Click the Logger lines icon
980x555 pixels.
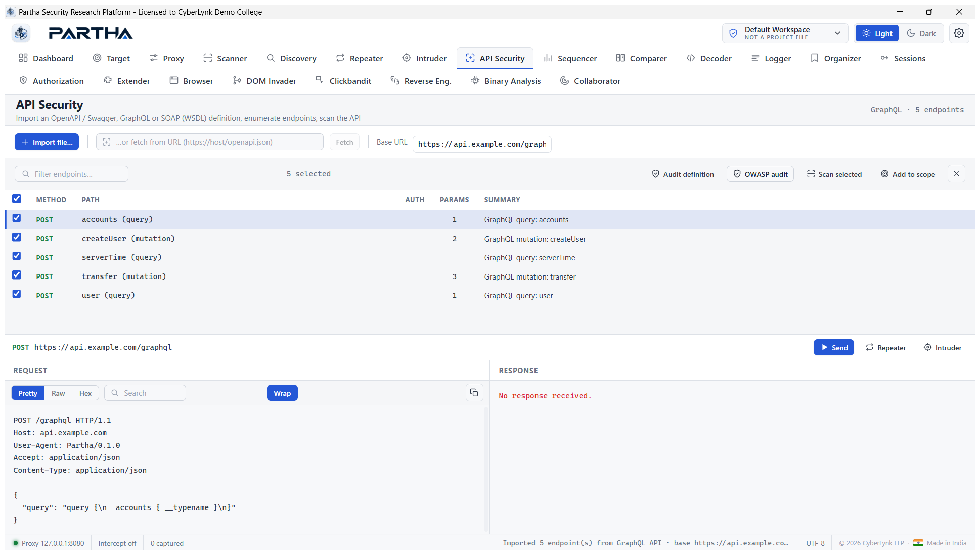tap(755, 58)
